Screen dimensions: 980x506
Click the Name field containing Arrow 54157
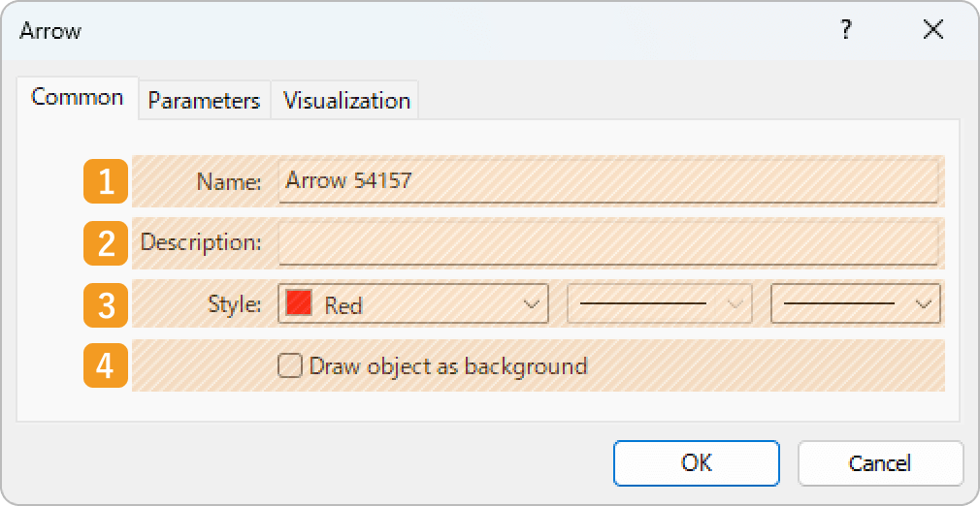pyautogui.click(x=607, y=181)
